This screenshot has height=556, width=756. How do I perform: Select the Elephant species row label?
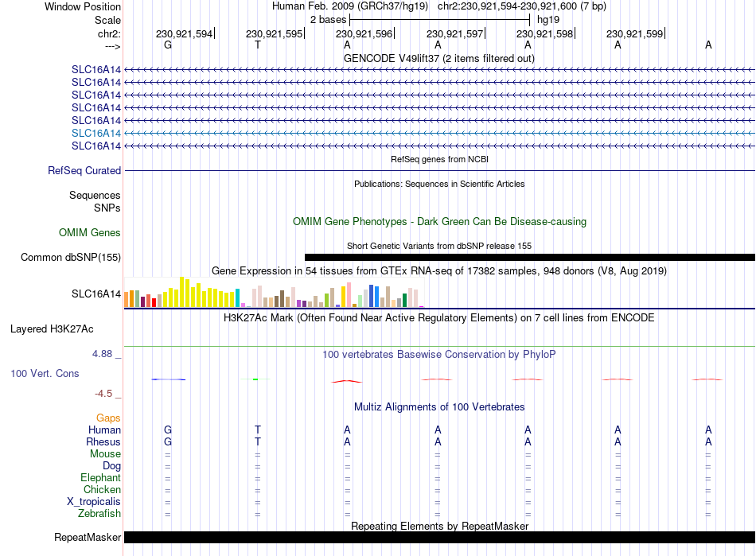(101, 477)
